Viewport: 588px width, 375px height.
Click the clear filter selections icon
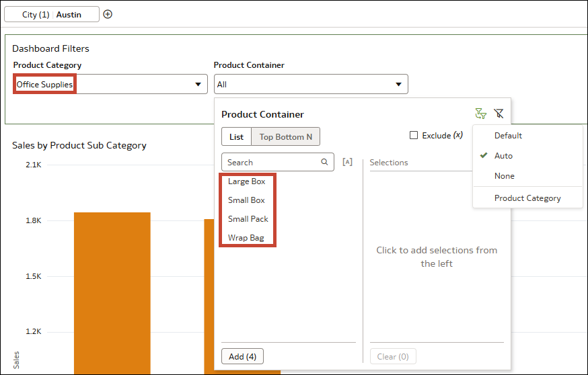tap(499, 114)
